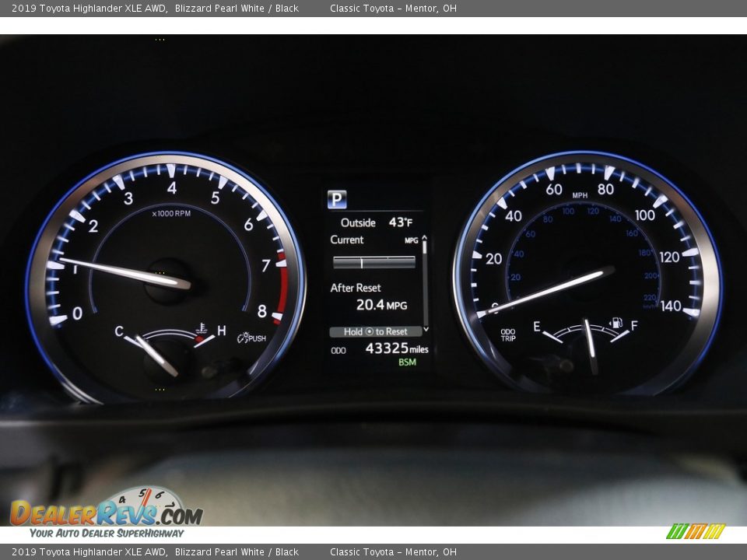Select the After Reset 20.4 MPG reading
The height and width of the screenshot is (560, 747).
tap(380, 305)
